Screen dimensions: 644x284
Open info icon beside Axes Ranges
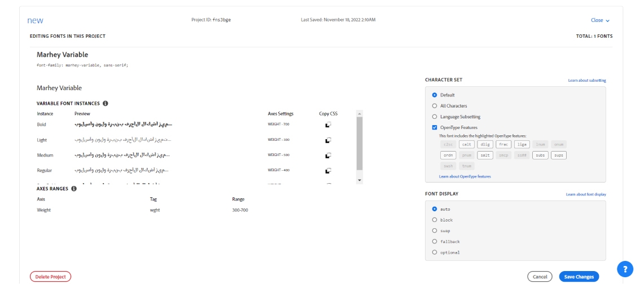click(x=74, y=189)
